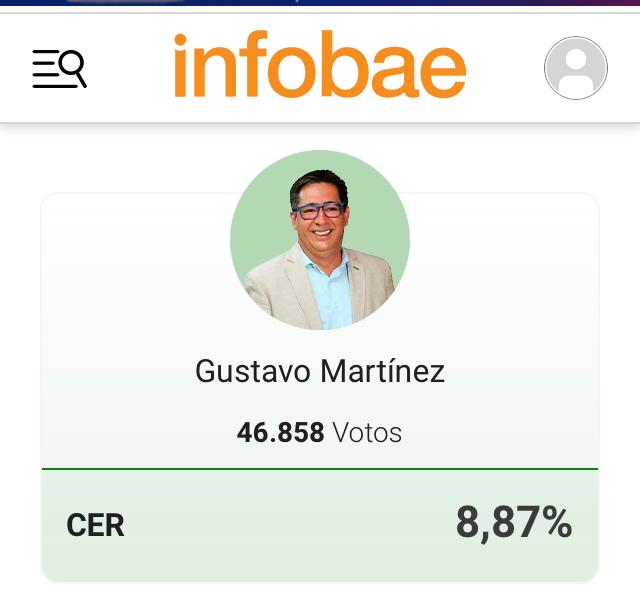640x603 pixels.
Task: Click the candidate's glasses in the photo
Action: [320, 210]
